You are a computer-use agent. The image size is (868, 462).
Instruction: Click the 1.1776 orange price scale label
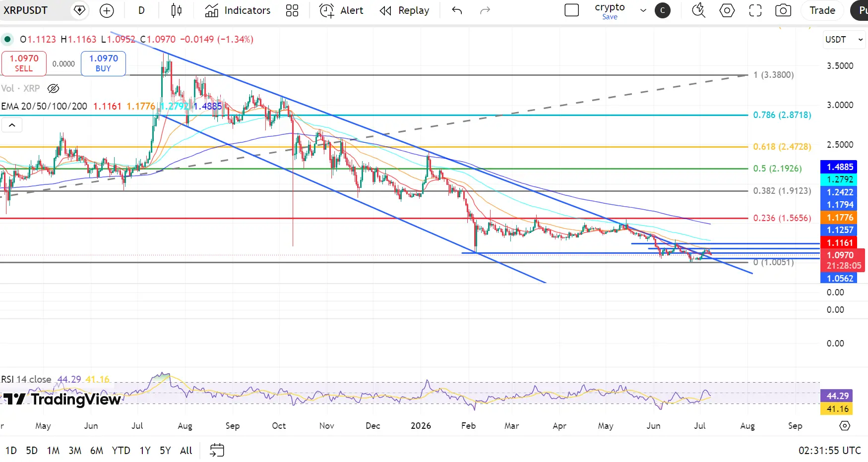pyautogui.click(x=839, y=218)
